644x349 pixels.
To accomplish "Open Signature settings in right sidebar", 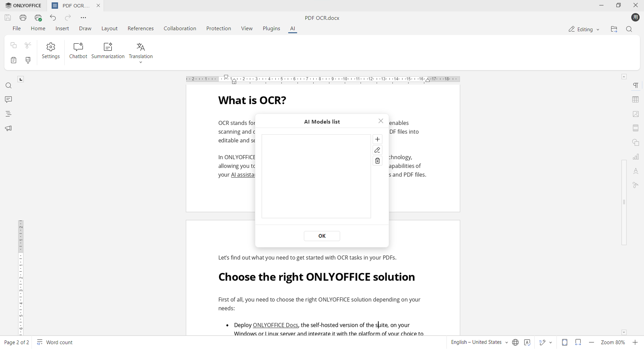I will (x=636, y=185).
